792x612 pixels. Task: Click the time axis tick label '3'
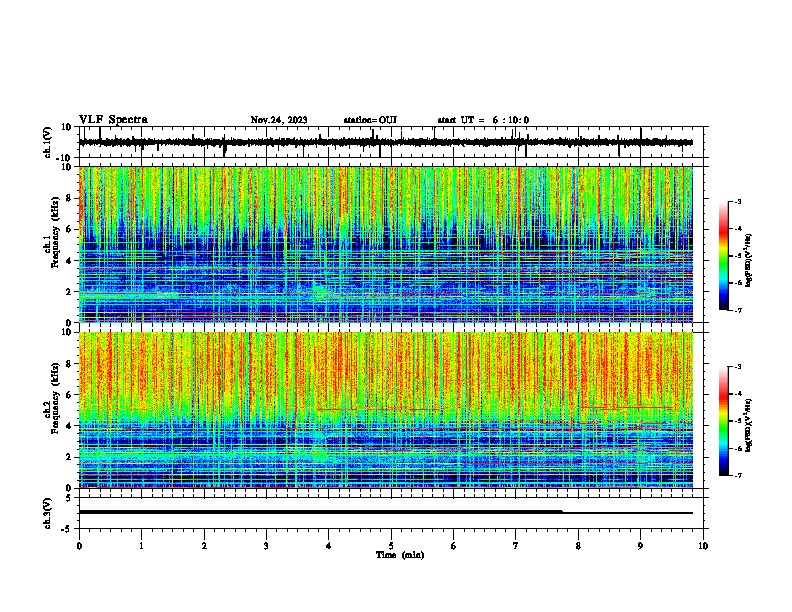tap(266, 546)
